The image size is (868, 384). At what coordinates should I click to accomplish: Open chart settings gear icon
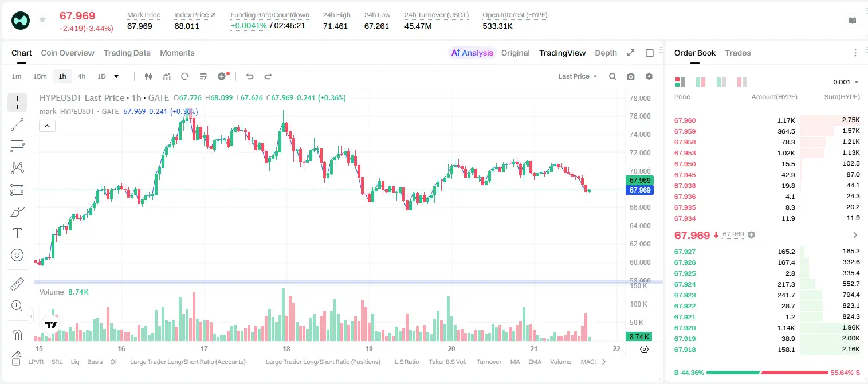click(649, 76)
